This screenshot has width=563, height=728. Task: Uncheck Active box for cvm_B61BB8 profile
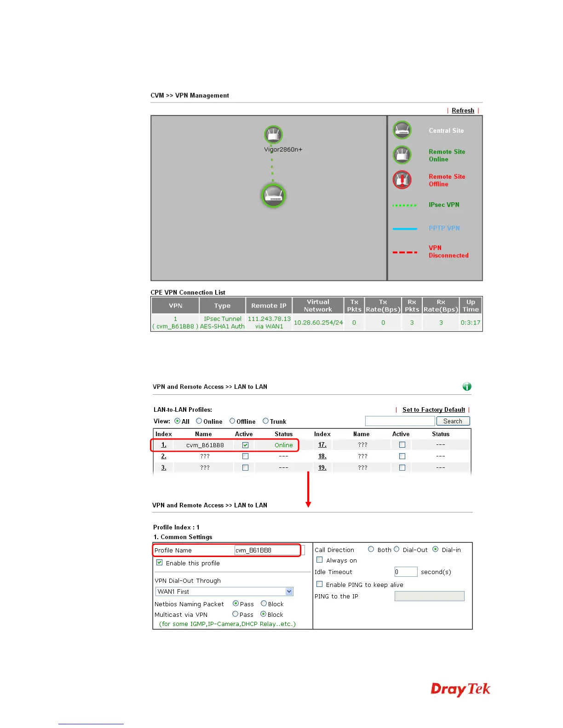(245, 445)
